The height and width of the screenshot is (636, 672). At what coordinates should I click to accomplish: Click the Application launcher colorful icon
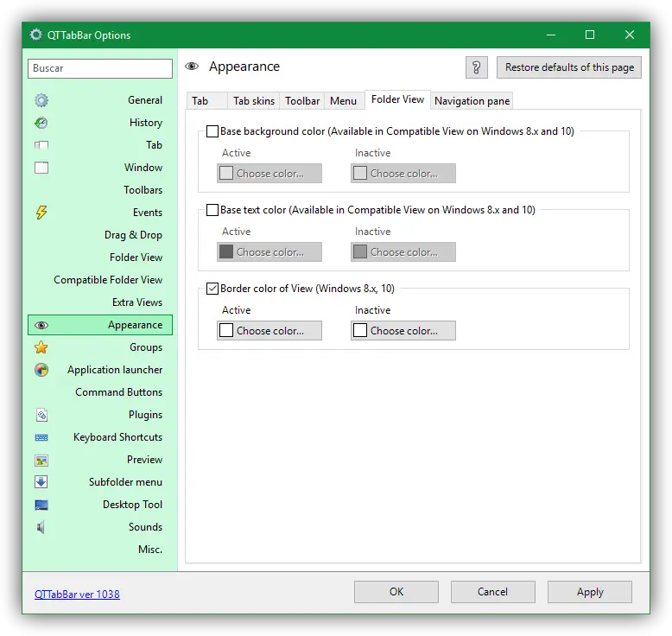point(41,370)
